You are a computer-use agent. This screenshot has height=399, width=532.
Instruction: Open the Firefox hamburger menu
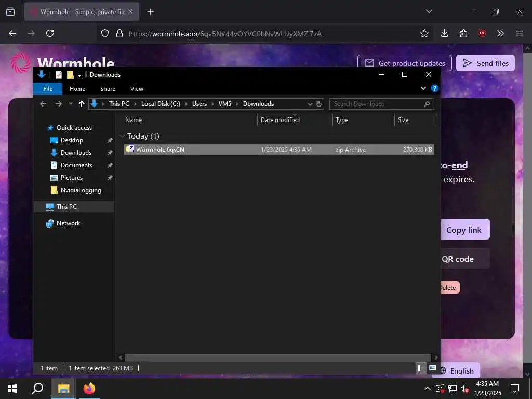[x=520, y=33]
